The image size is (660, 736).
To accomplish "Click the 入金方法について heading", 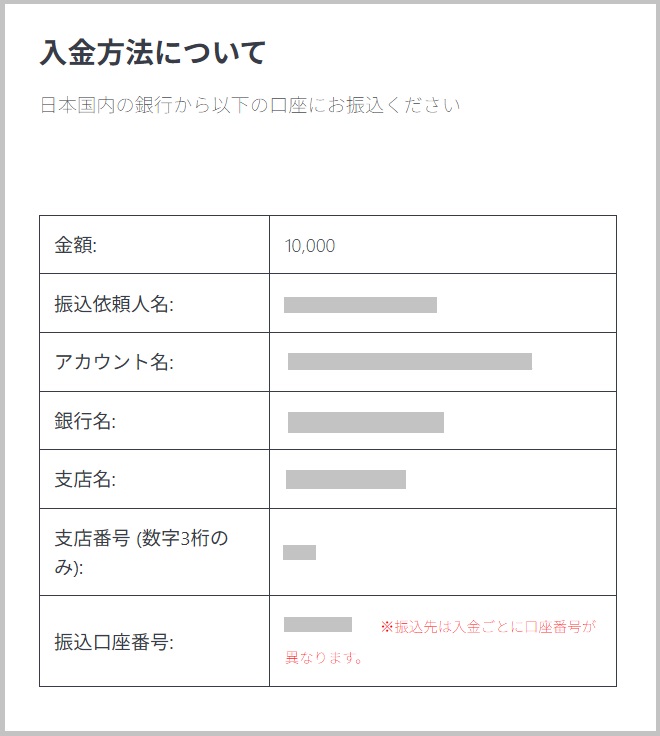I will [x=152, y=52].
